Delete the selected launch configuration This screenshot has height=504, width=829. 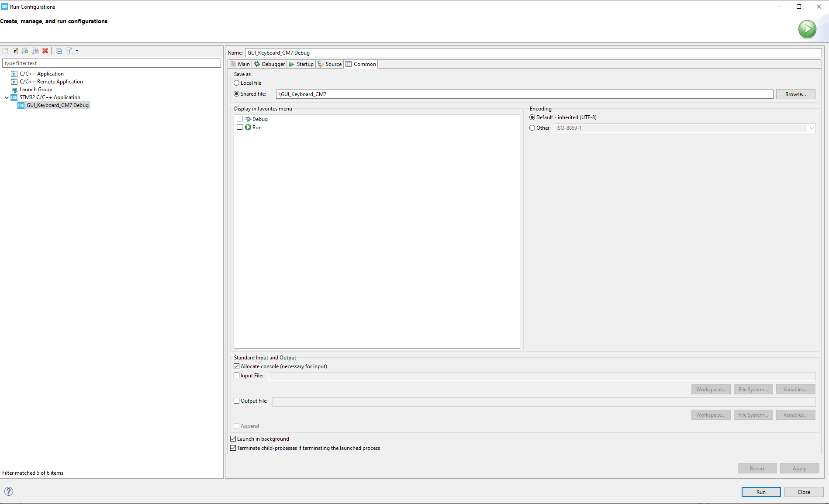coord(45,51)
